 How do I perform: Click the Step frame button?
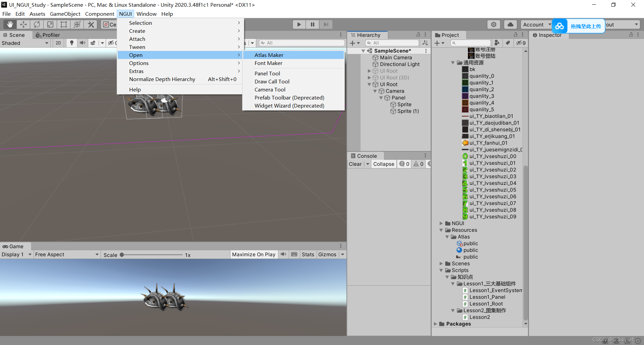coord(326,24)
